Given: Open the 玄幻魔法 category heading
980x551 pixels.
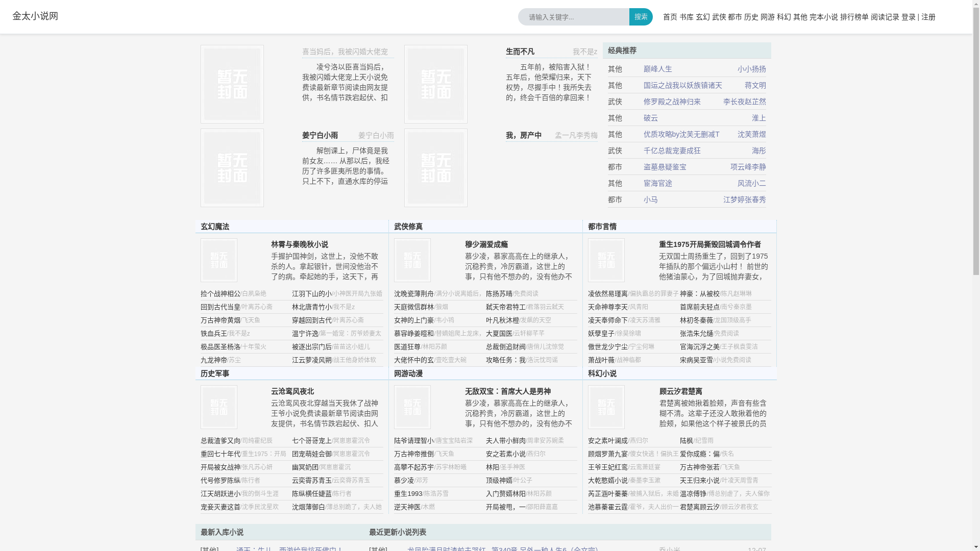Looking at the screenshot, I should click(215, 227).
